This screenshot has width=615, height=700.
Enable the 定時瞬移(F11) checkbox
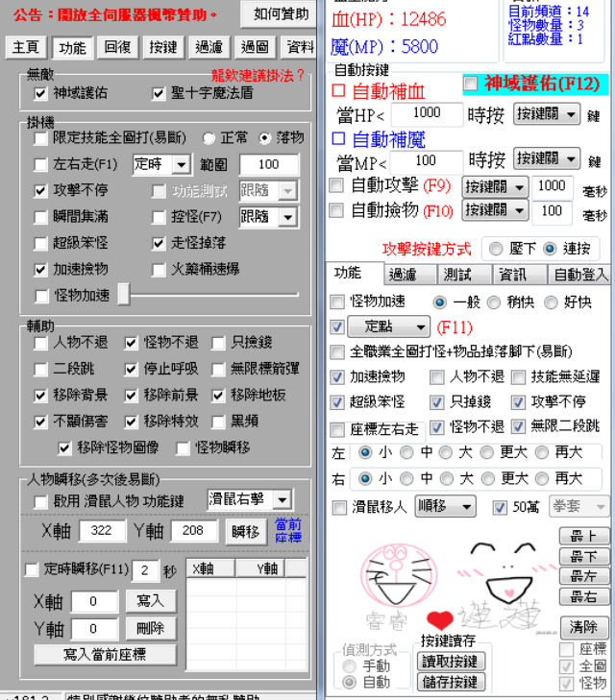click(32, 569)
